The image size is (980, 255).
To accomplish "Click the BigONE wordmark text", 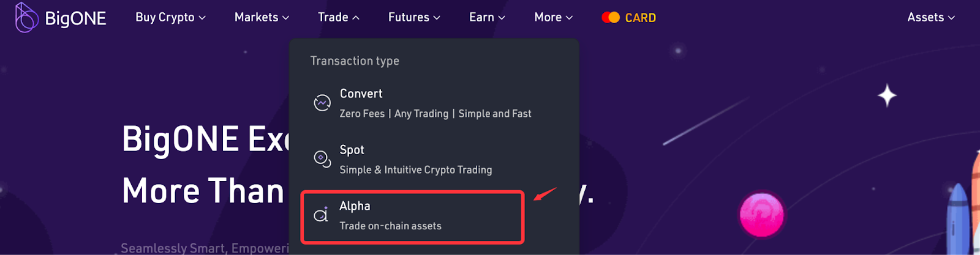I will coord(75,19).
